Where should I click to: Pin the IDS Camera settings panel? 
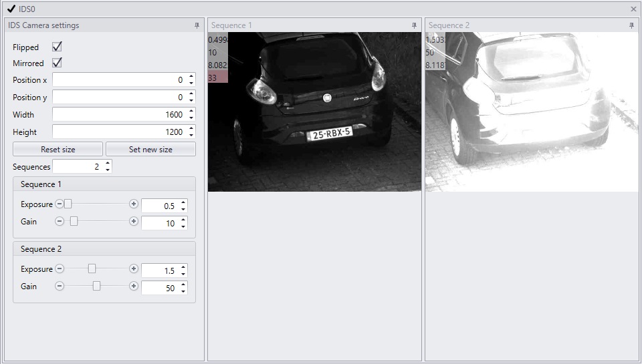197,25
